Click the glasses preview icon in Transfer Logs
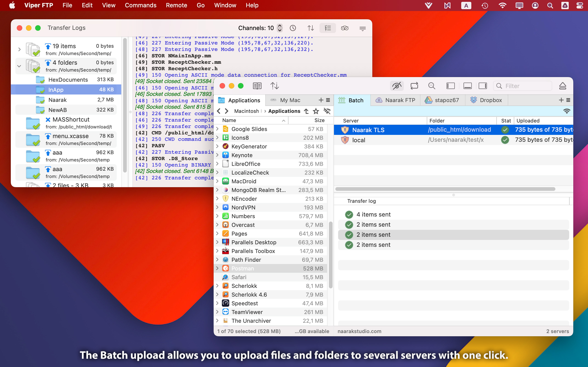 (345, 28)
